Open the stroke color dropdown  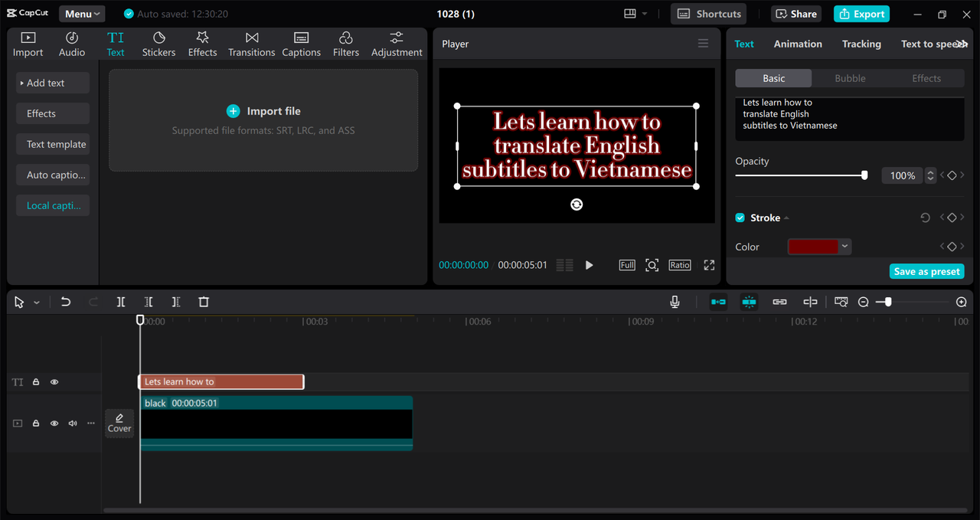[x=845, y=247]
